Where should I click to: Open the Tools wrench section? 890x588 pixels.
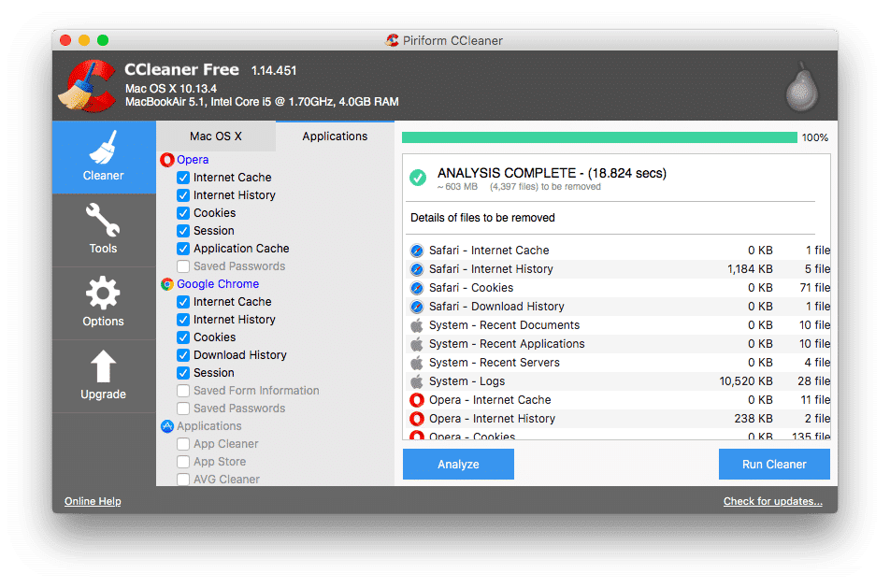coord(104,230)
